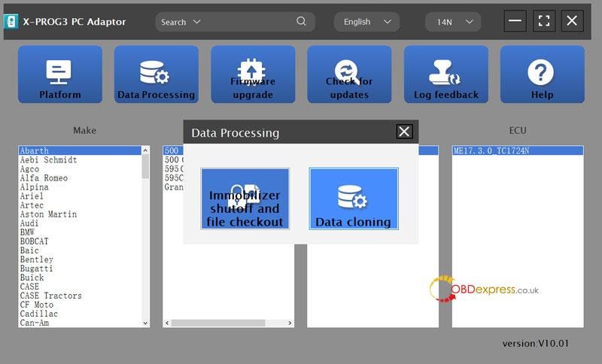Click the version V10.01 label
Viewport: 602px width, 364px height.
click(535, 343)
